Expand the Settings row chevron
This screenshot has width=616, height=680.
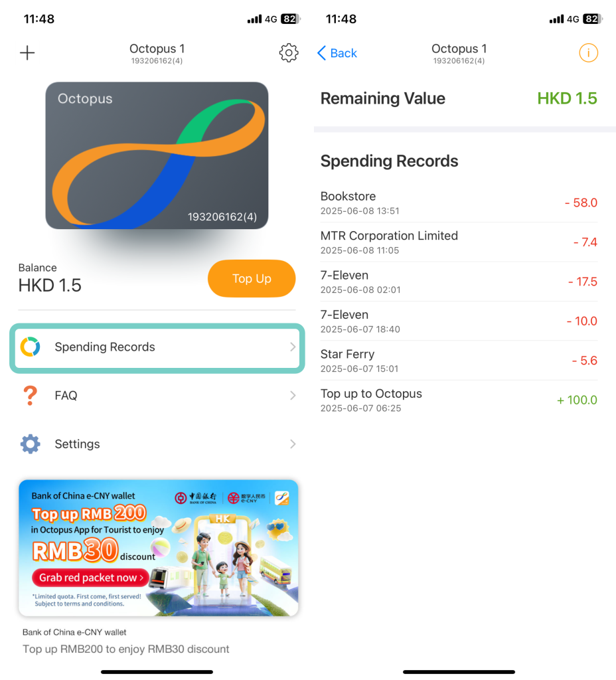[x=293, y=444]
